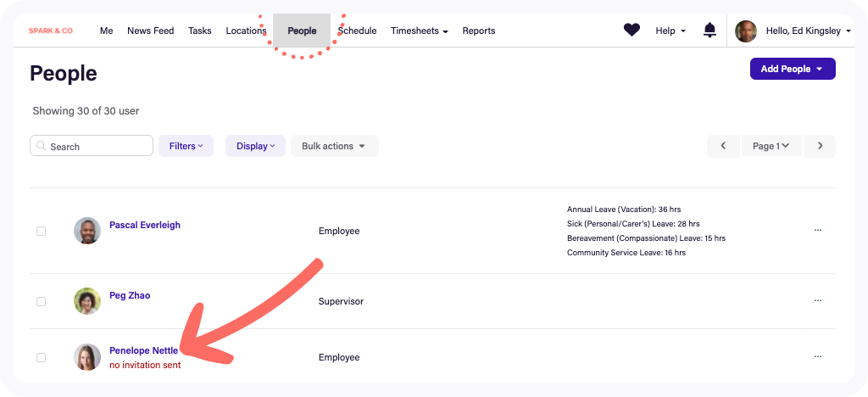Go to the Reports tab

[x=479, y=31]
